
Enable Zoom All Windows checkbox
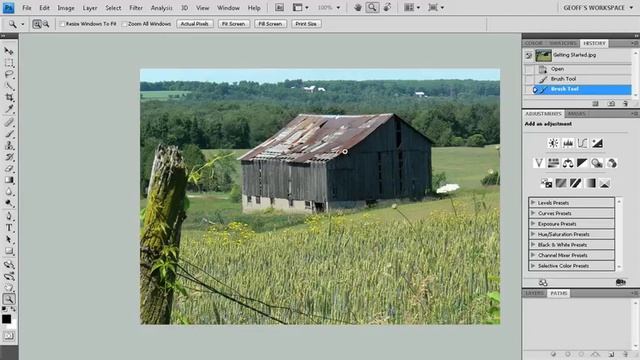click(x=125, y=24)
